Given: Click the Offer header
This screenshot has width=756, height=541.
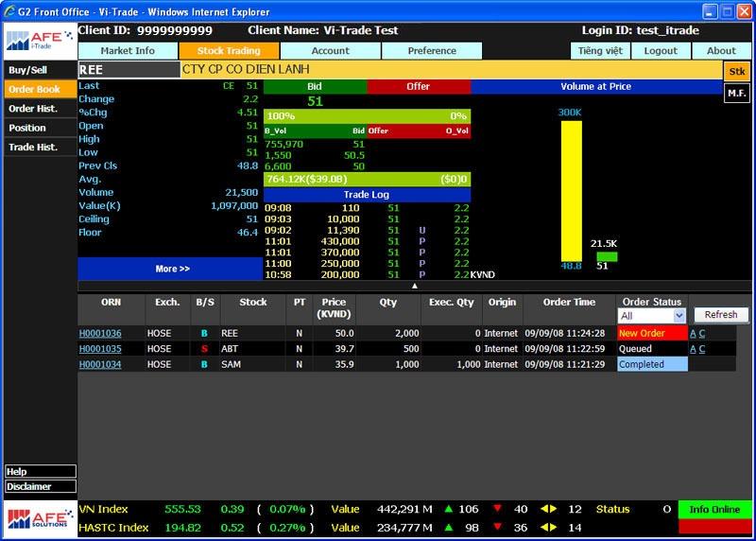Looking at the screenshot, I should pos(419,86).
